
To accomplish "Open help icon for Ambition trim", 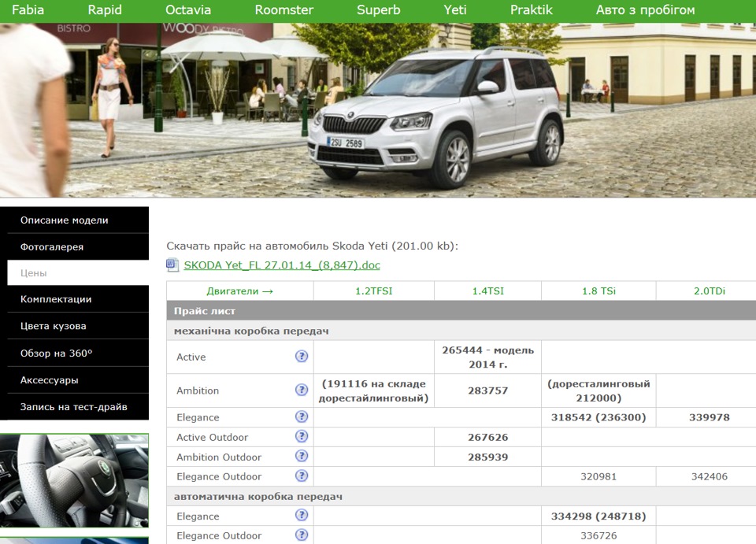I will point(302,390).
